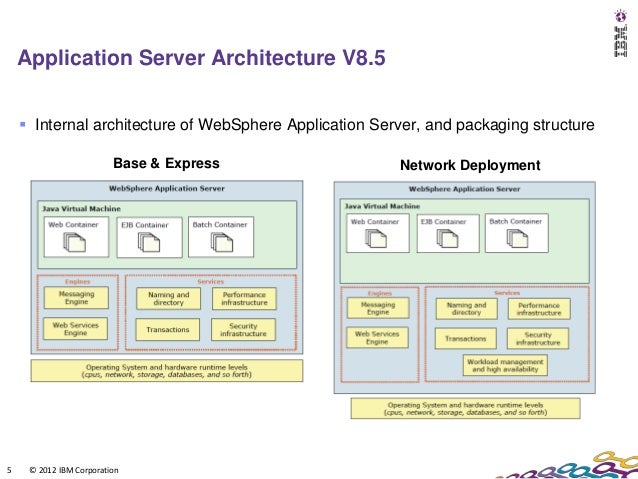This screenshot has height=479, width=638.
Task: Click the 'Engines' label in Network Deployment diagram
Action: coord(380,293)
